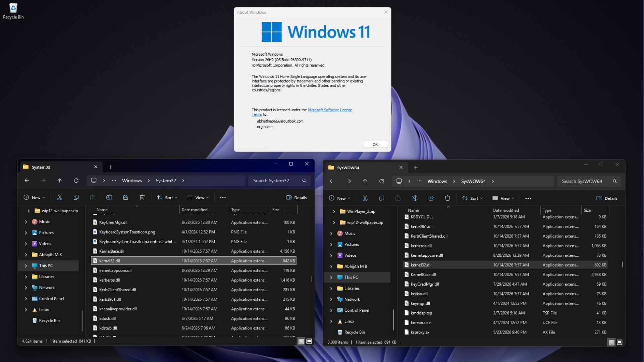Click Delete trash icon in SysWOW64 toolbar
Image resolution: width=644 pixels, height=362 pixels.
click(x=447, y=198)
